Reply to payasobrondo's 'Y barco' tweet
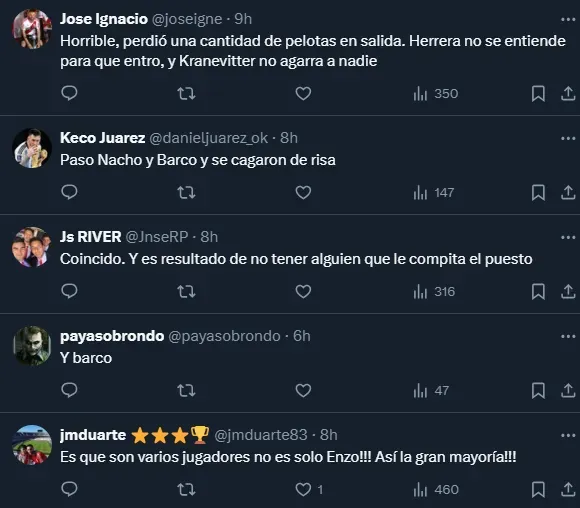The image size is (580, 508). [69, 390]
